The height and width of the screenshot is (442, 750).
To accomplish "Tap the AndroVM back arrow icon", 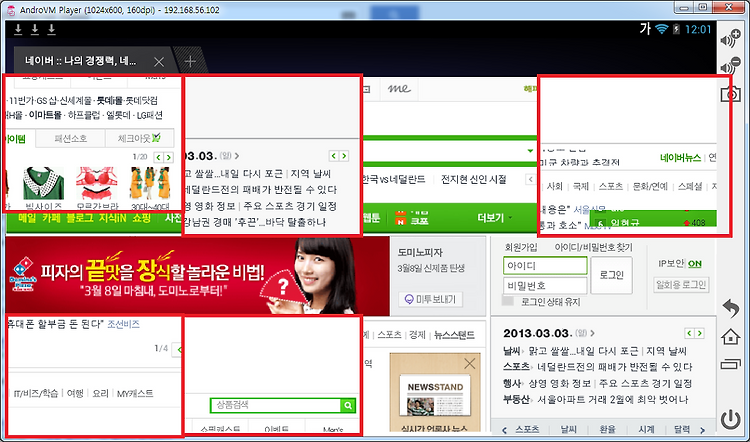I will 731,309.
